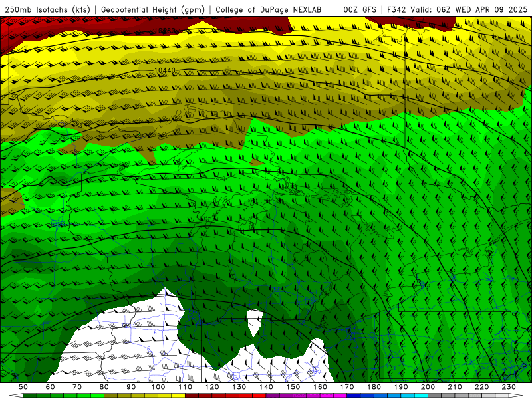This screenshot has height=399, width=532.
Task: Click the 'Geopotential Height (gpm)' header text
Action: point(153,10)
